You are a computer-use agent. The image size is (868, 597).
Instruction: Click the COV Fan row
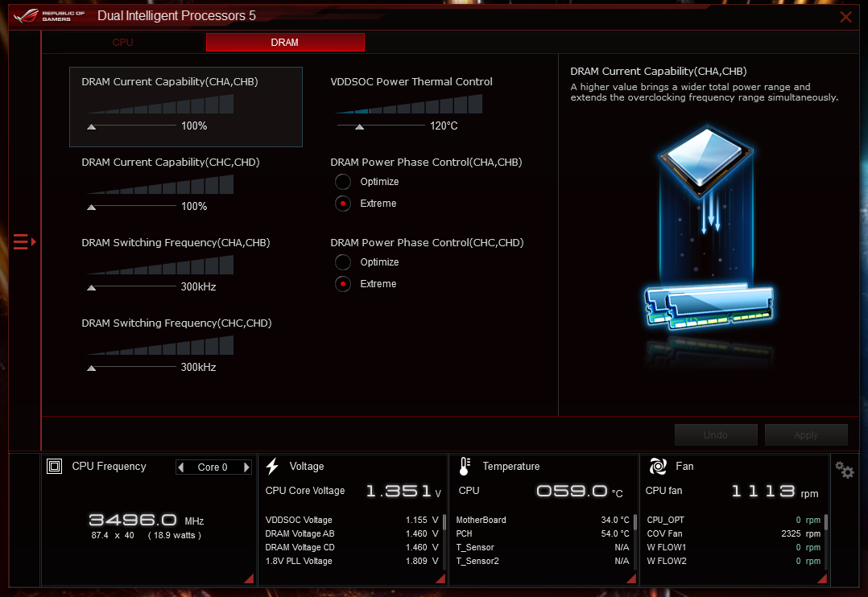click(734, 534)
